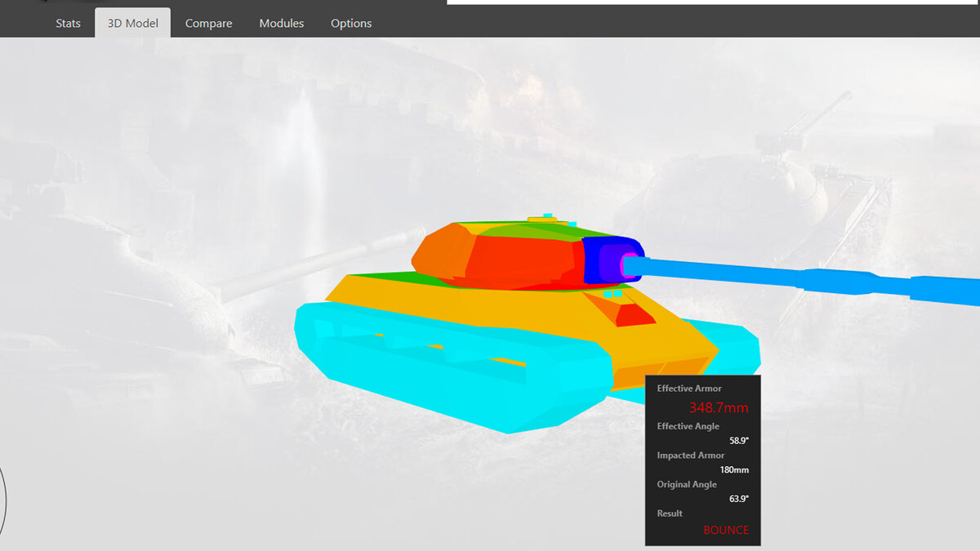This screenshot has width=980, height=551.
Task: Switch to the Stats tab
Action: point(68,24)
